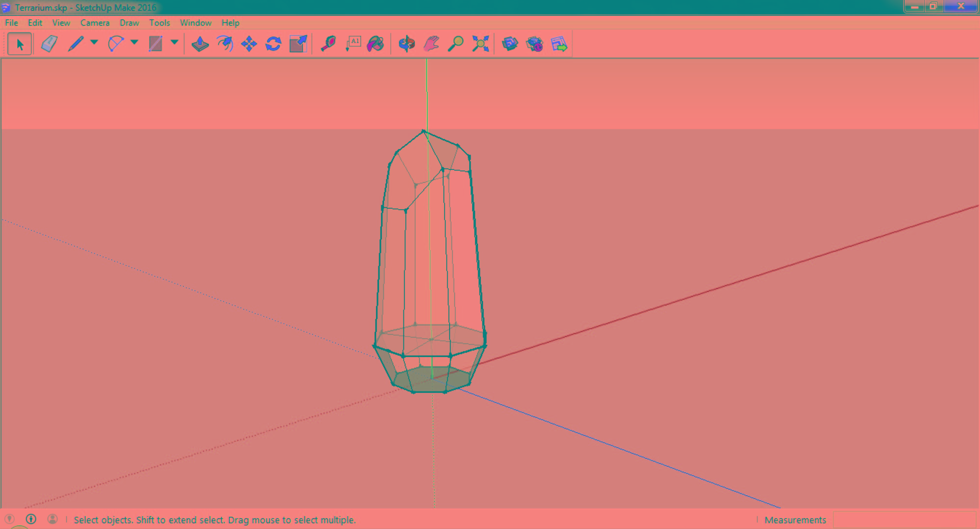
Task: Select the Push/Pull tool
Action: [x=200, y=44]
